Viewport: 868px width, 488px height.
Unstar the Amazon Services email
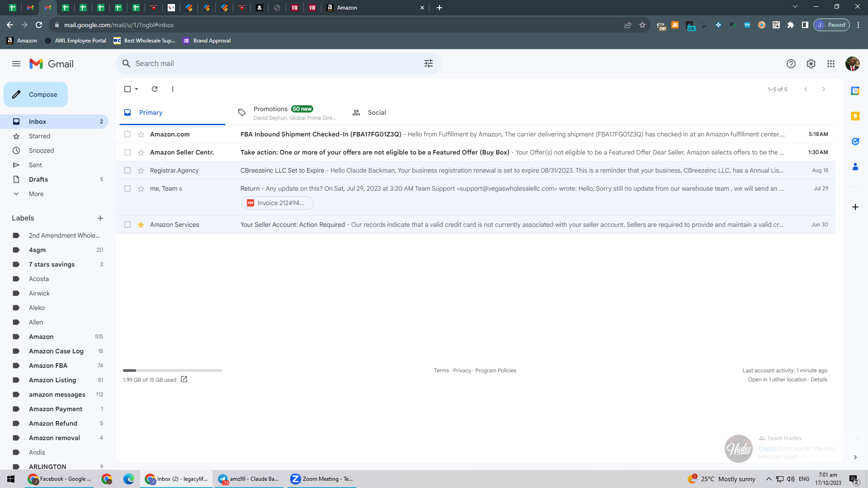[x=141, y=225]
